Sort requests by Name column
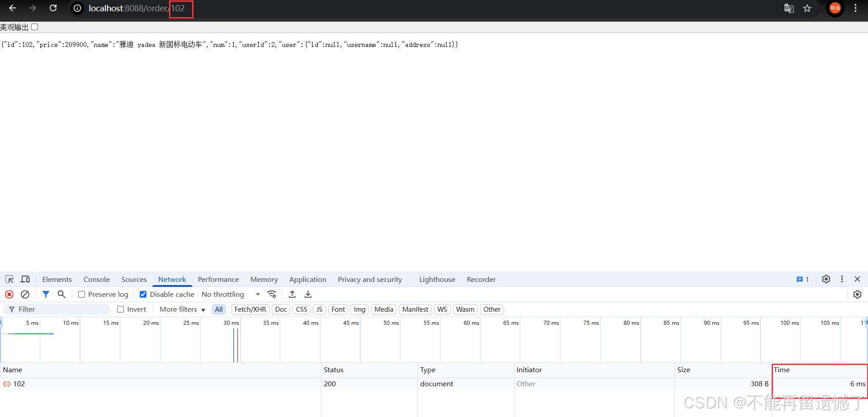 160,370
